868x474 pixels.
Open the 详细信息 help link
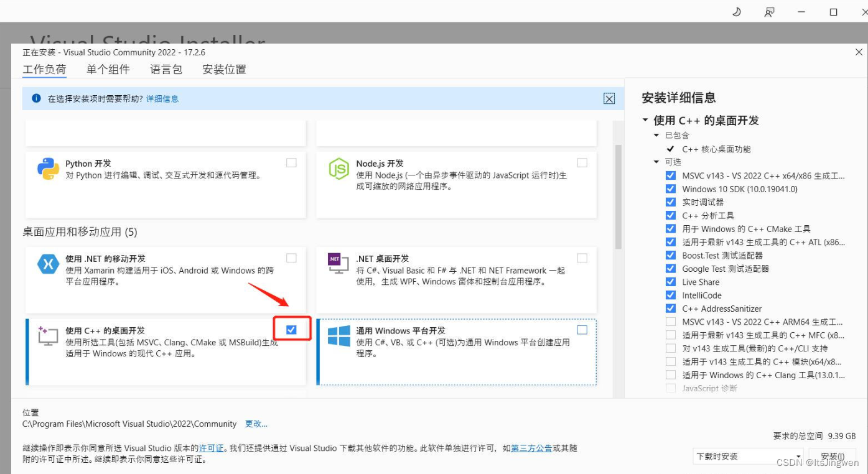pyautogui.click(x=162, y=98)
